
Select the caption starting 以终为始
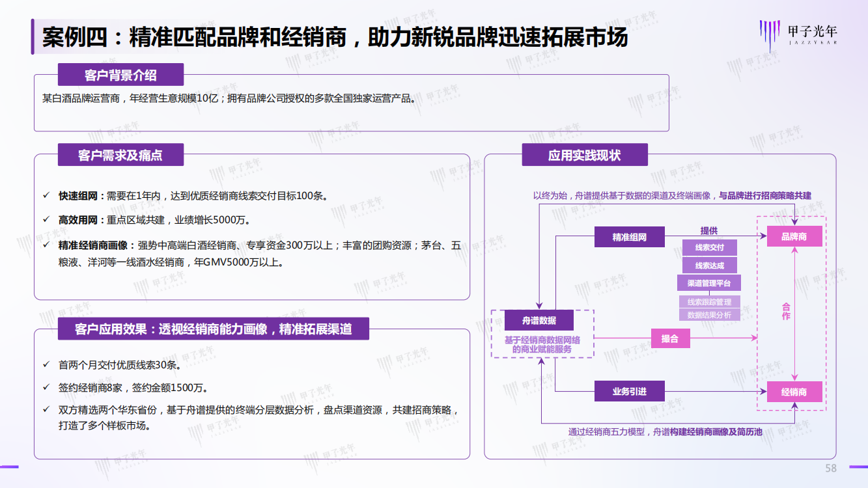pyautogui.click(x=672, y=195)
